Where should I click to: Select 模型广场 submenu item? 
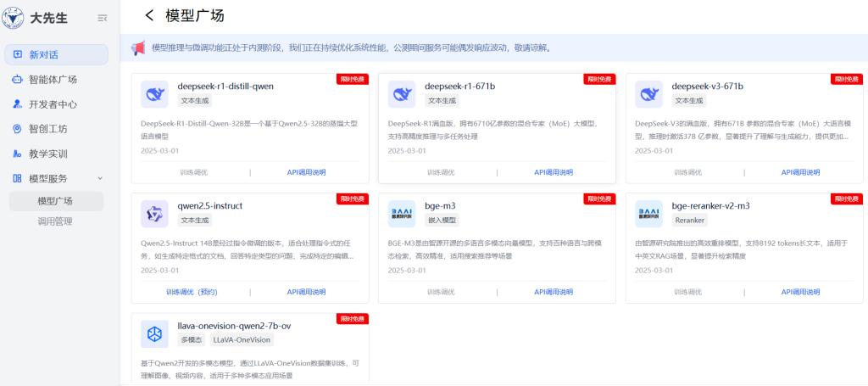point(56,201)
